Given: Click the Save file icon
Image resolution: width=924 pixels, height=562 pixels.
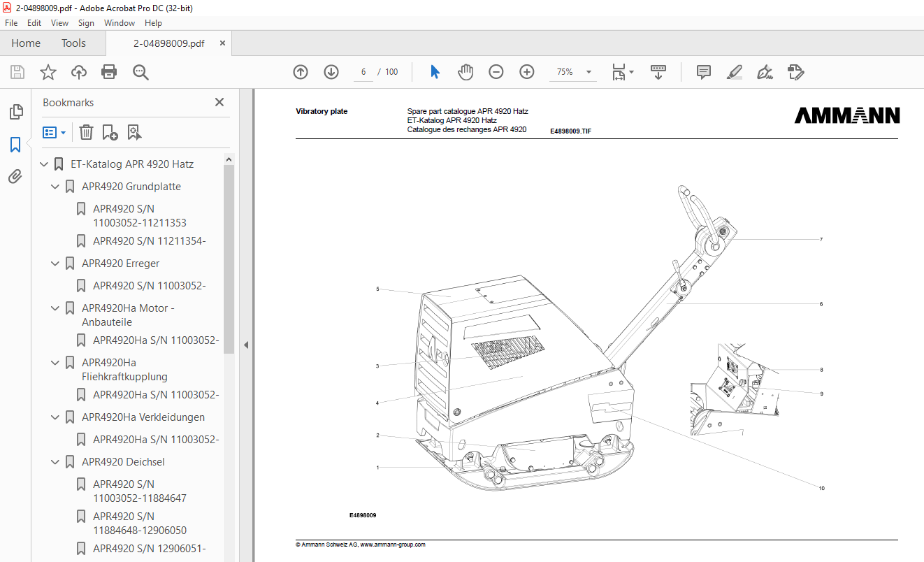Looking at the screenshot, I should click(17, 72).
